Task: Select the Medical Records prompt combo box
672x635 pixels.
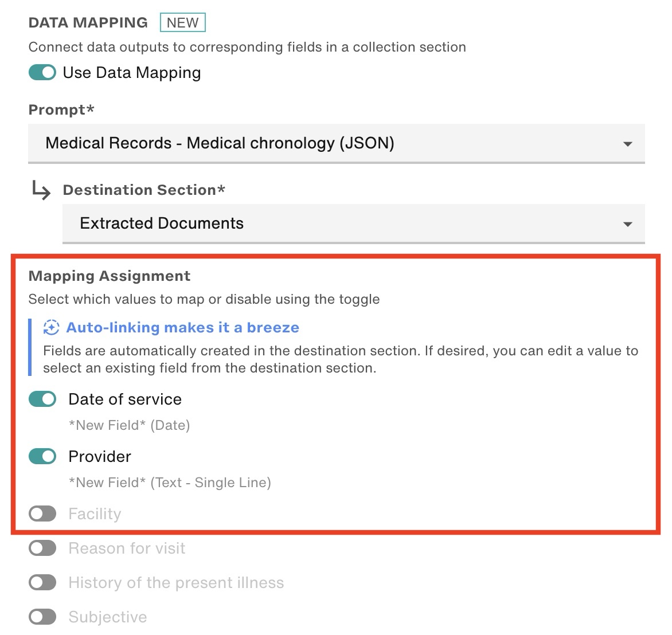Action: pyautogui.click(x=337, y=143)
